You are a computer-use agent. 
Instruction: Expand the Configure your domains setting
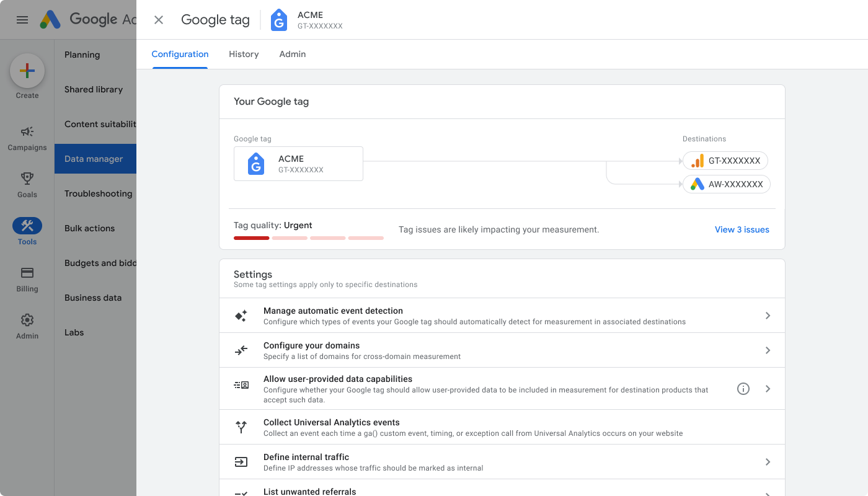[x=768, y=350]
